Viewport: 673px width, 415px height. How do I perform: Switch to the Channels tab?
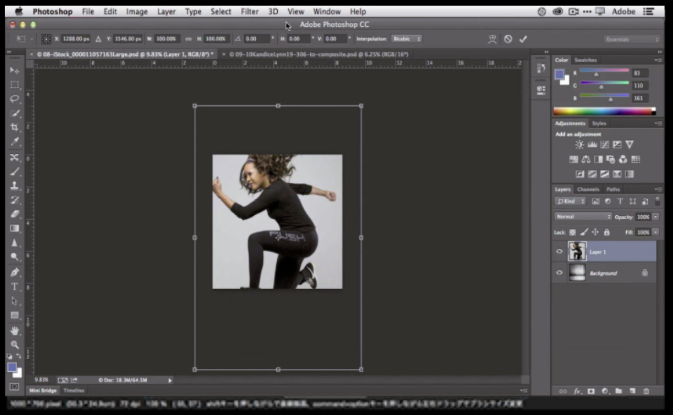588,189
